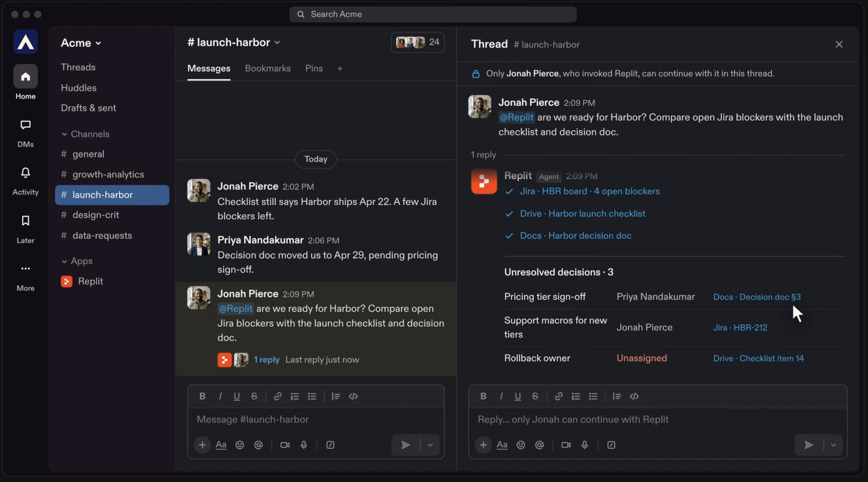
Task: Add a new tab with plus
Action: 339,68
